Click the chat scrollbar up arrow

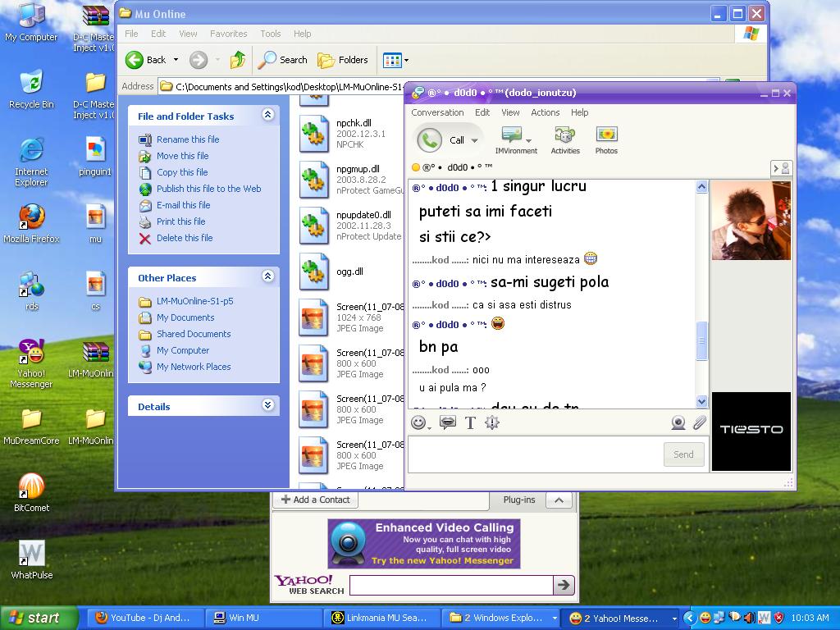(x=701, y=187)
